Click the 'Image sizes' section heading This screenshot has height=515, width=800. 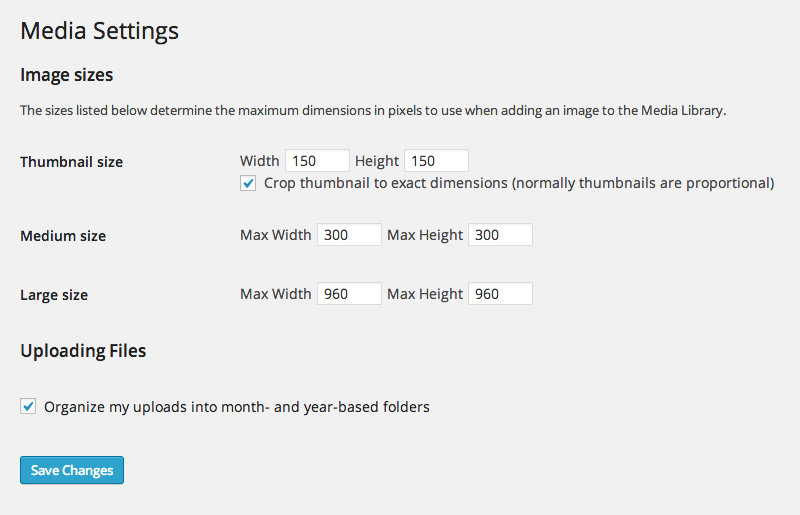click(67, 75)
